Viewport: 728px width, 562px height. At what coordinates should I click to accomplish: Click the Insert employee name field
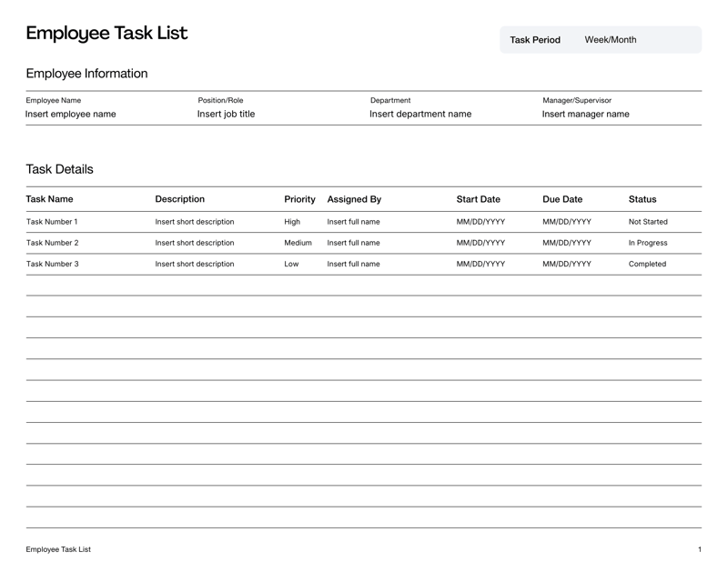point(69,114)
